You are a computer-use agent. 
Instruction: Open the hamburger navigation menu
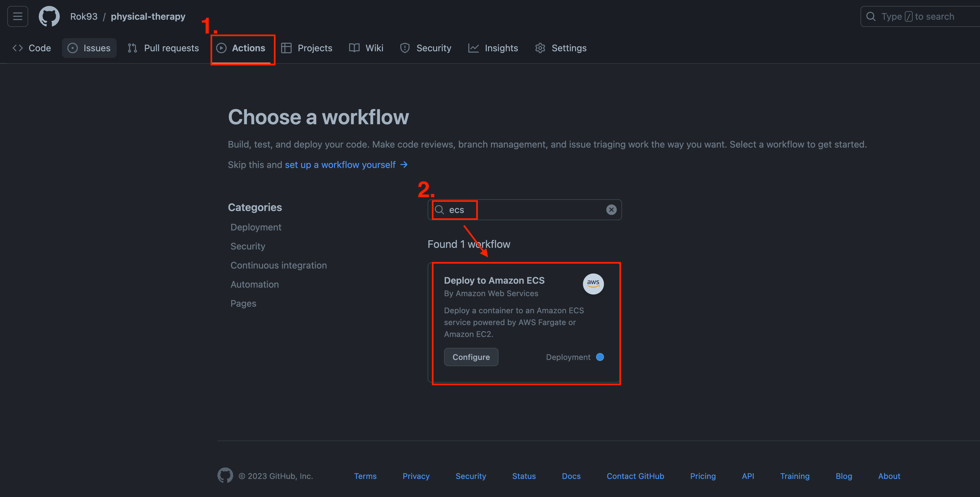coord(17,16)
